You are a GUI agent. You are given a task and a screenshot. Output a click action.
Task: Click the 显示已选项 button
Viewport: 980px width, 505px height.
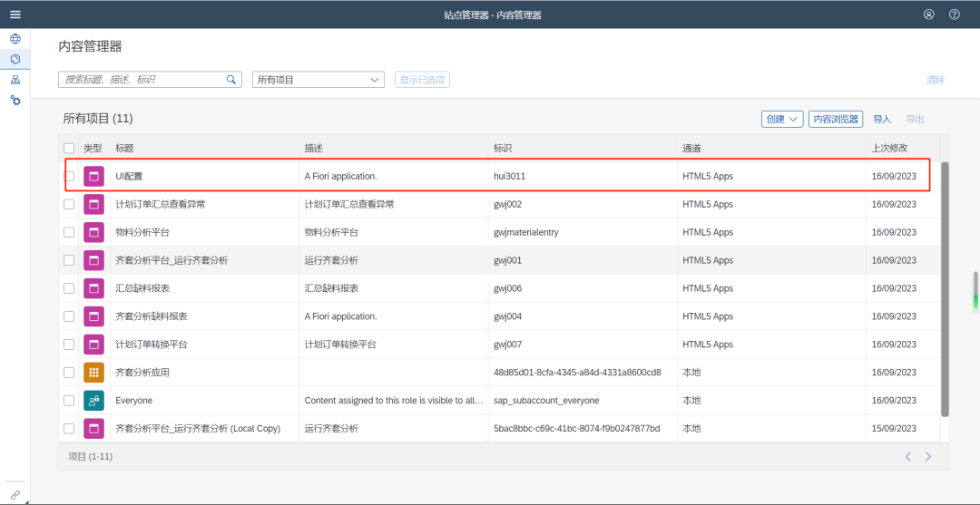(423, 79)
